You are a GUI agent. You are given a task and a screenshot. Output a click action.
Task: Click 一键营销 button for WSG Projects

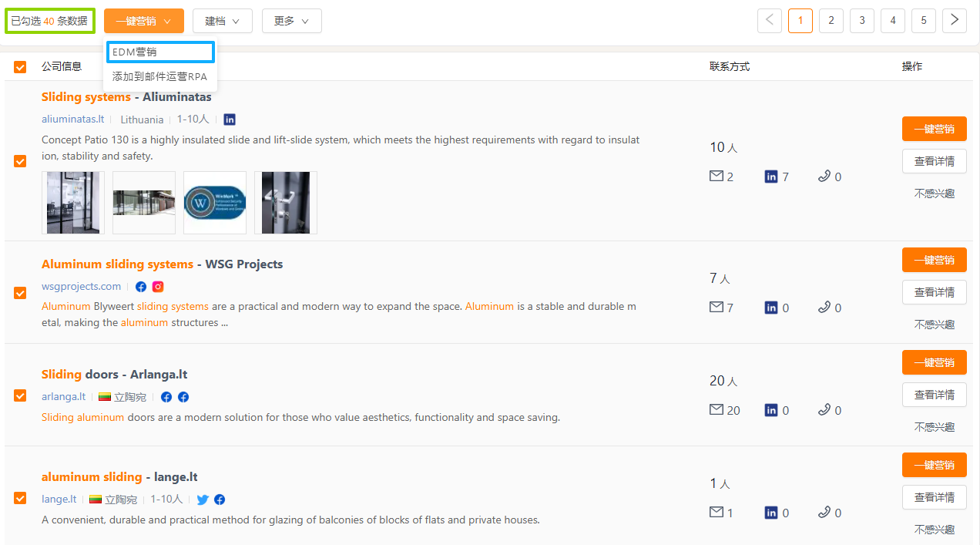935,260
